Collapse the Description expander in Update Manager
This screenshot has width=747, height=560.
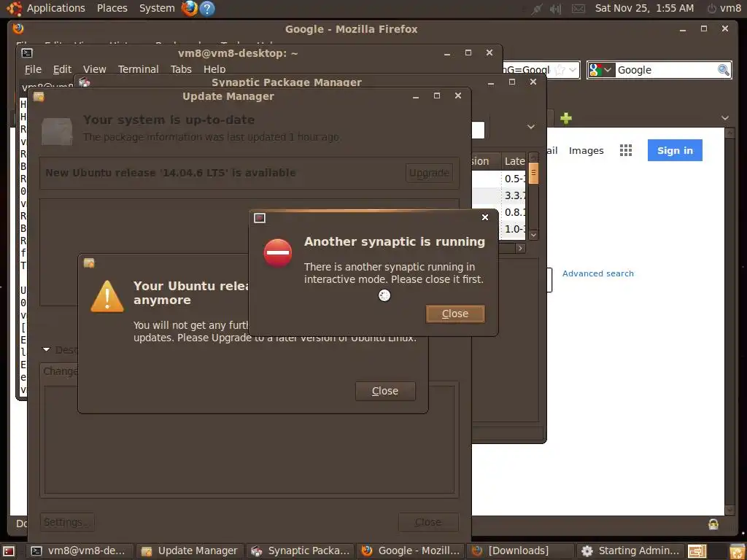pos(46,349)
